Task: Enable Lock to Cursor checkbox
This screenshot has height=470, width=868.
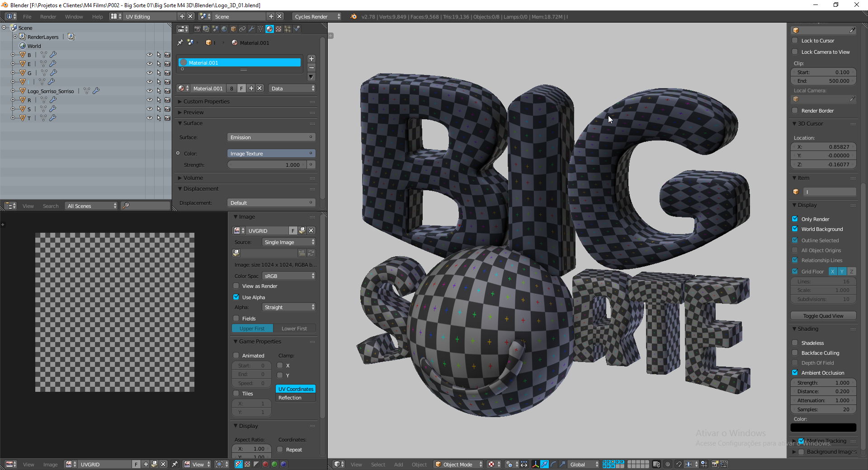Action: click(795, 41)
